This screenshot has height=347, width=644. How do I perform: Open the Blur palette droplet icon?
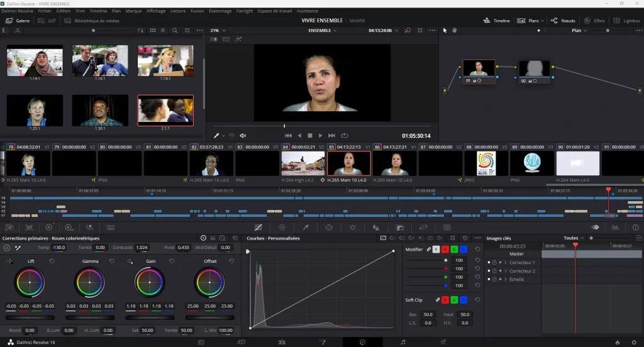[376, 228]
